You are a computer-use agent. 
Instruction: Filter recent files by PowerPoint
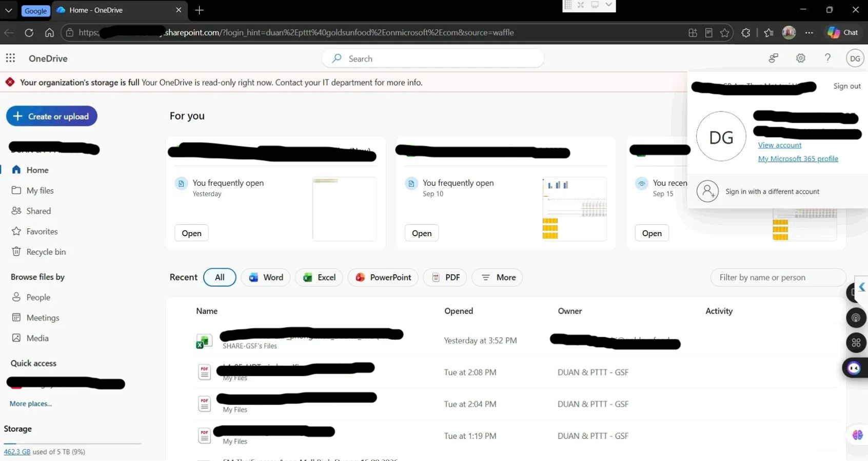tap(383, 277)
